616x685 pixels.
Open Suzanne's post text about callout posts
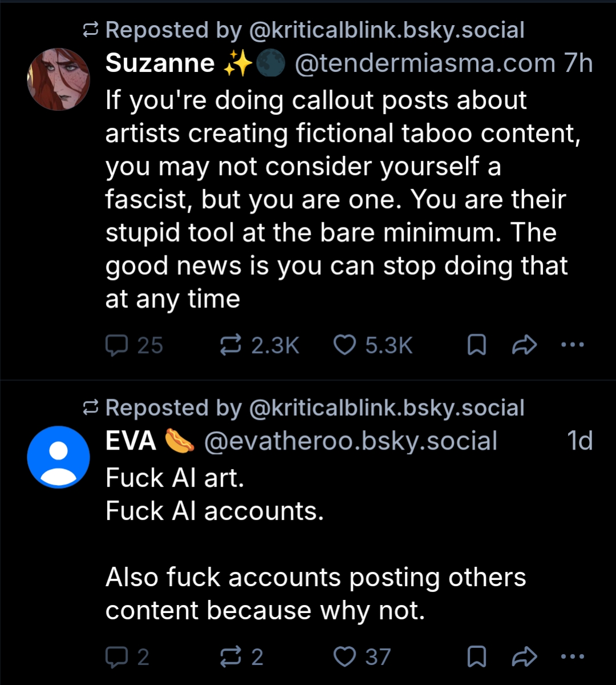coord(336,199)
